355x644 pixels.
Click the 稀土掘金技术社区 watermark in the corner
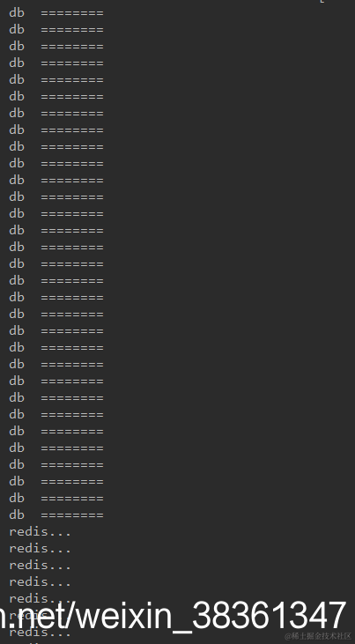(x=318, y=636)
